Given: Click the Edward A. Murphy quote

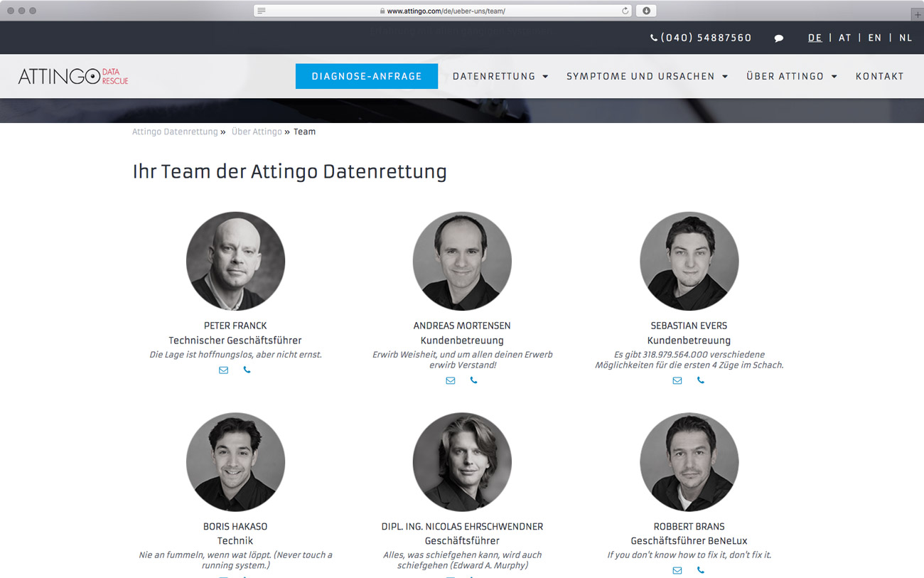Looking at the screenshot, I should (x=462, y=560).
